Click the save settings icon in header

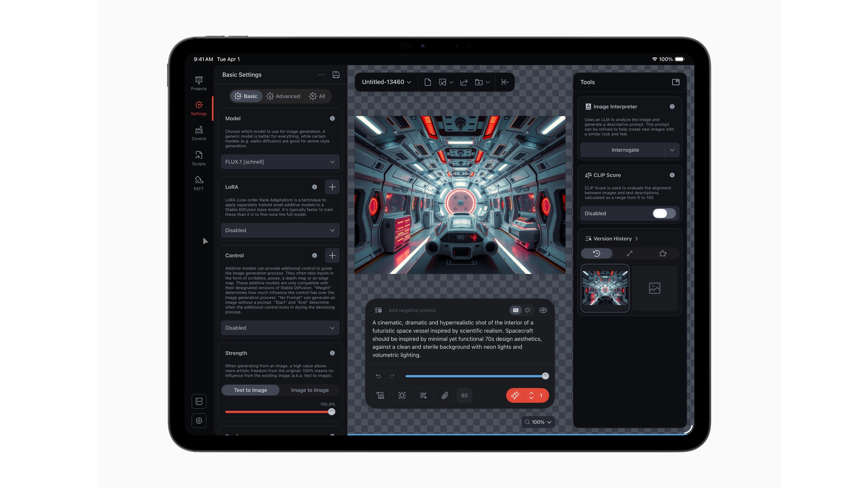336,75
